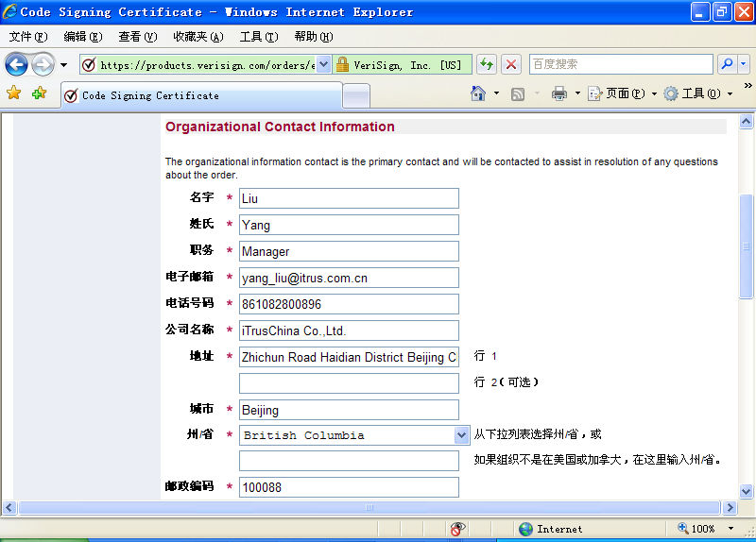Screen dimensions: 756x542
Task: Click the vertical scrollbar thumb of the page
Action: (x=747, y=246)
